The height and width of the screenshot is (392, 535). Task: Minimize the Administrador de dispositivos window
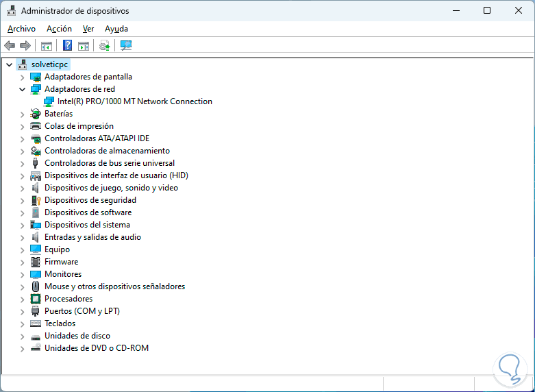click(x=456, y=10)
